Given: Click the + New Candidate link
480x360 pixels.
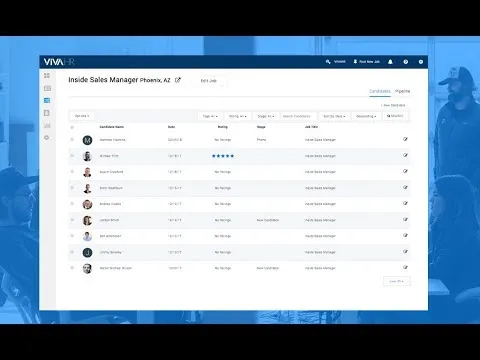Looking at the screenshot, I should click(x=393, y=105).
